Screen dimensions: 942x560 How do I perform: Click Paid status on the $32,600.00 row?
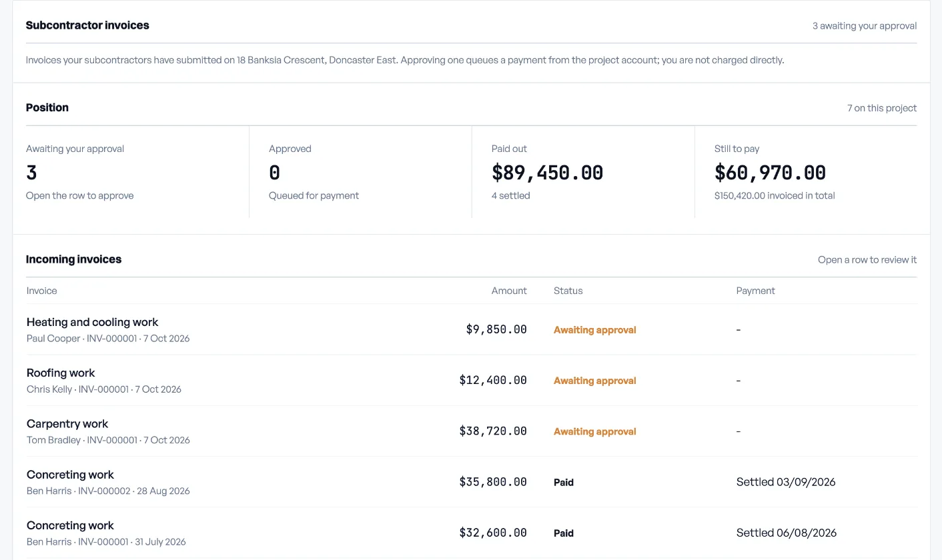tap(564, 533)
